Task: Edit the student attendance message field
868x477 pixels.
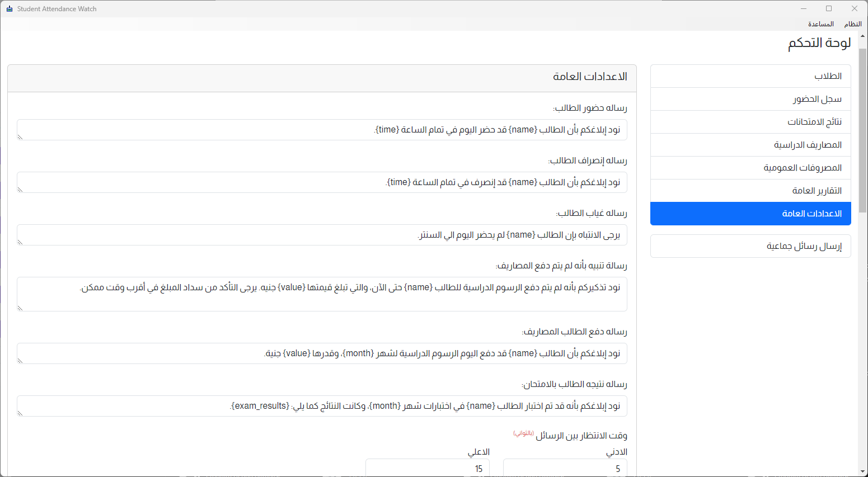Action: click(x=322, y=130)
